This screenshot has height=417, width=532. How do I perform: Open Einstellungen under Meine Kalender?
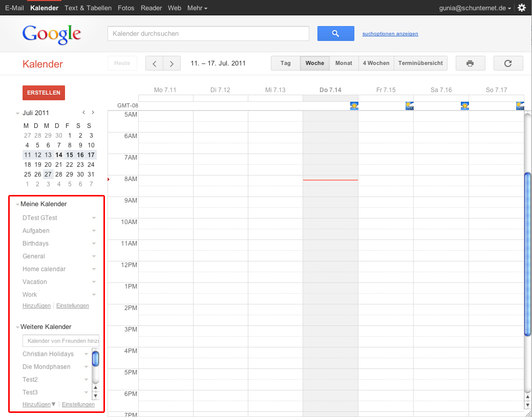pos(73,306)
